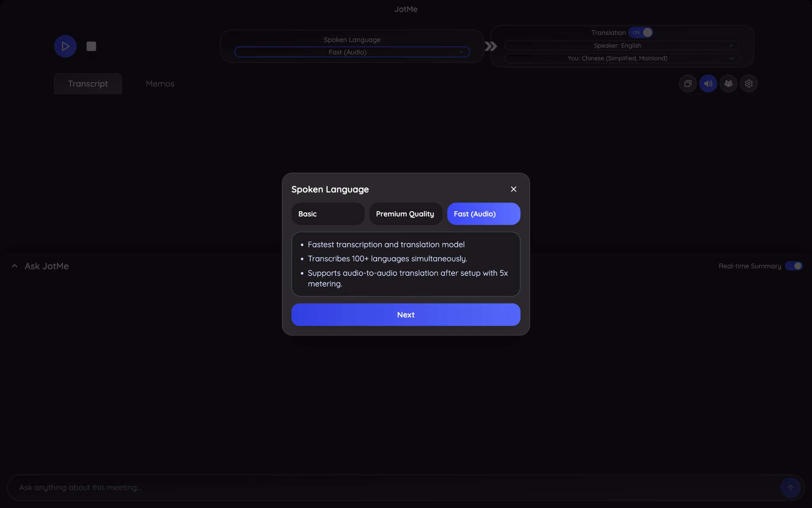
Task: Select the Basic quality option
Action: click(328, 214)
